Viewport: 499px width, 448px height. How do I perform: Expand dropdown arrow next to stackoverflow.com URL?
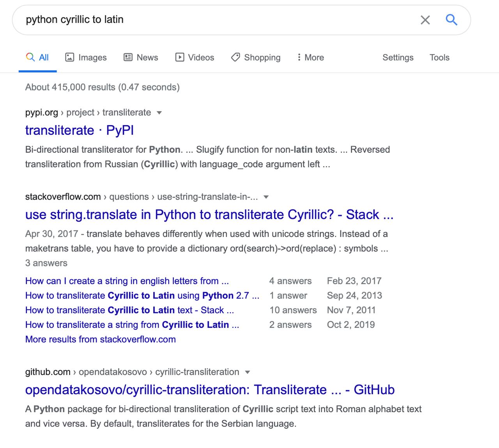click(x=266, y=197)
